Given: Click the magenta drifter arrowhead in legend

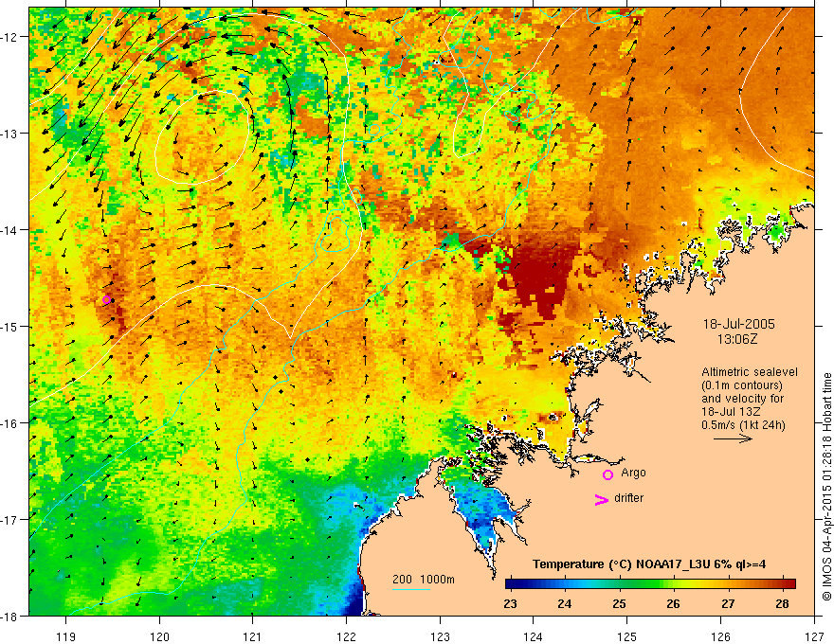Looking at the screenshot, I should 602,499.
